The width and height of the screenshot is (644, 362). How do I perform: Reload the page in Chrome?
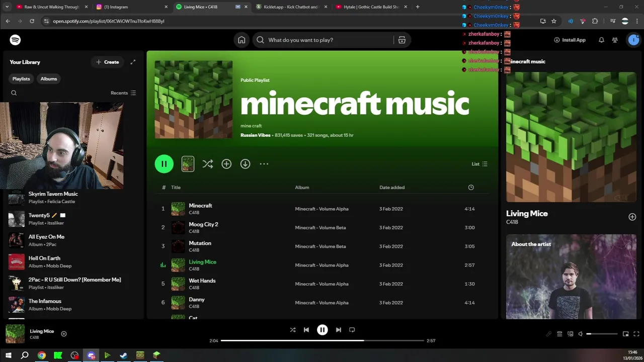coord(32,21)
